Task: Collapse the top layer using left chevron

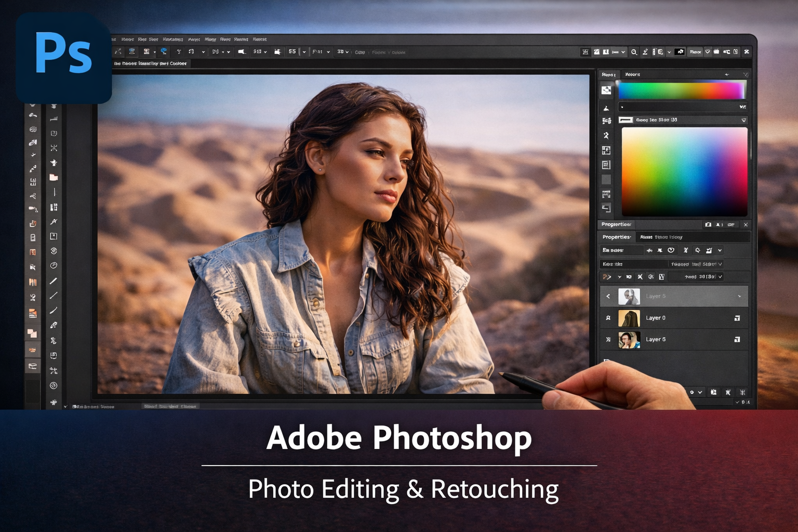Action: (x=608, y=296)
